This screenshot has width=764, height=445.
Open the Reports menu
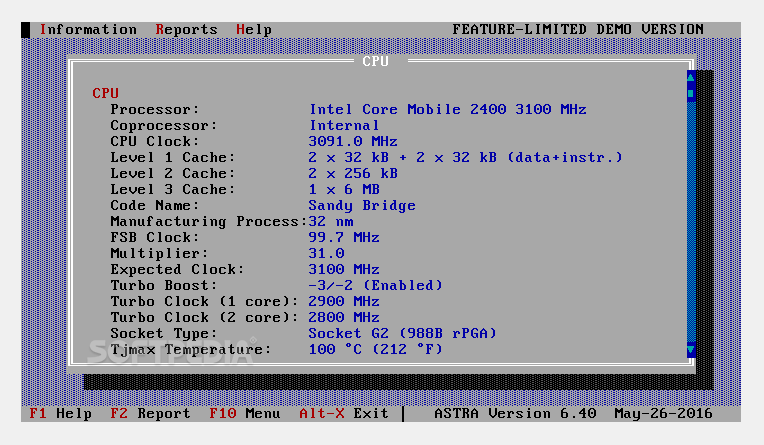point(187,30)
